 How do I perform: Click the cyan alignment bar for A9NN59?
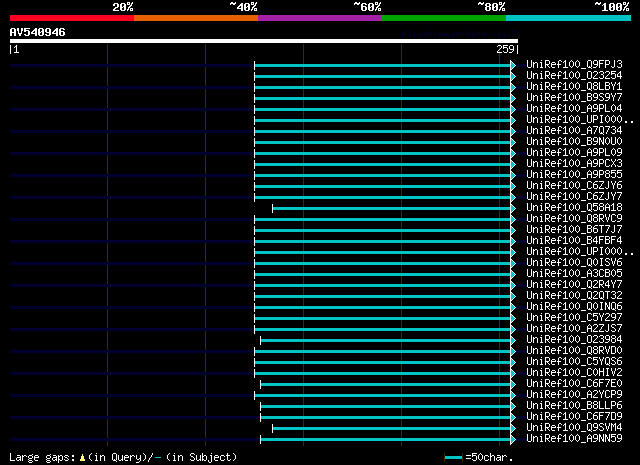point(386,440)
